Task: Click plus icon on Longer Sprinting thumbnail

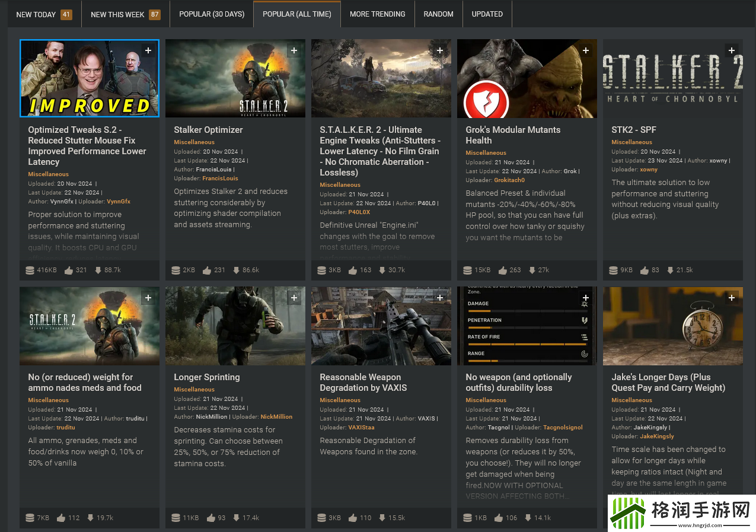Action: (294, 298)
